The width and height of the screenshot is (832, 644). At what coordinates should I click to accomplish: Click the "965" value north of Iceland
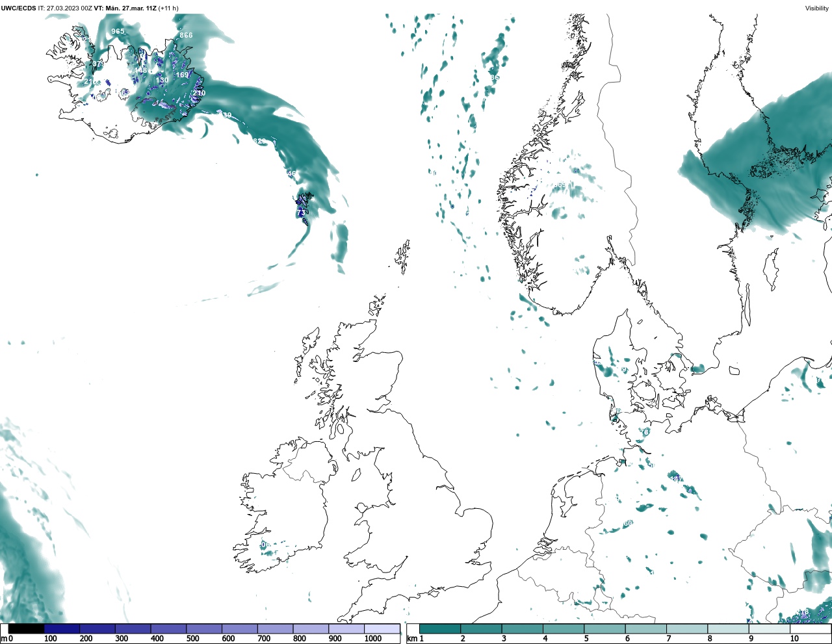[118, 31]
